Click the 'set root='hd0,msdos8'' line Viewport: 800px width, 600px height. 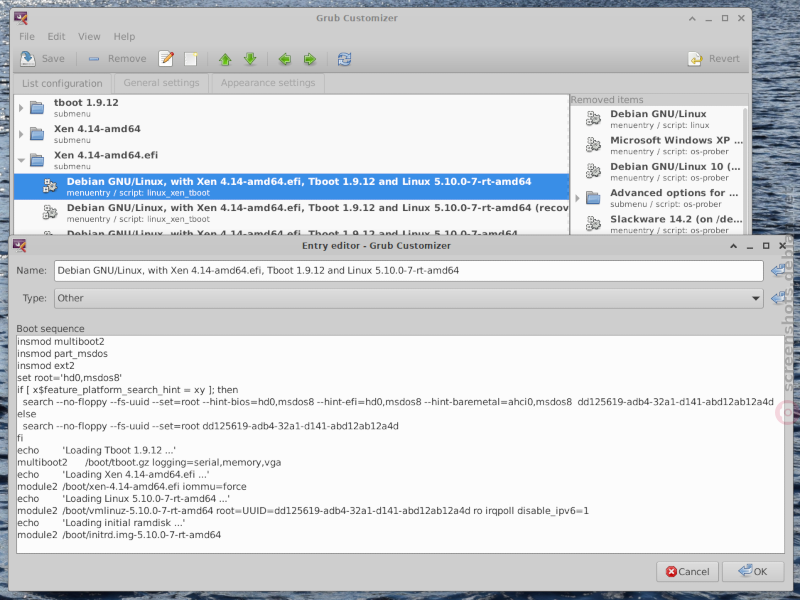[69, 378]
